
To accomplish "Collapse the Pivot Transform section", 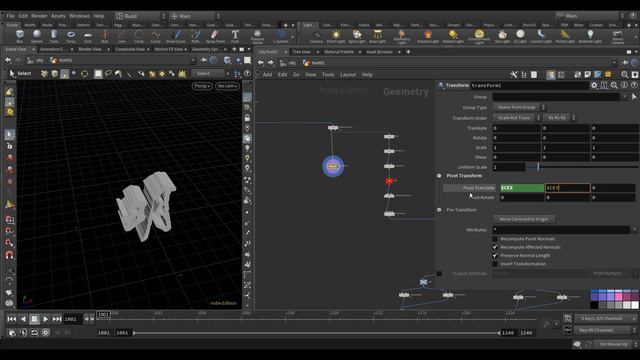I will (x=439, y=176).
